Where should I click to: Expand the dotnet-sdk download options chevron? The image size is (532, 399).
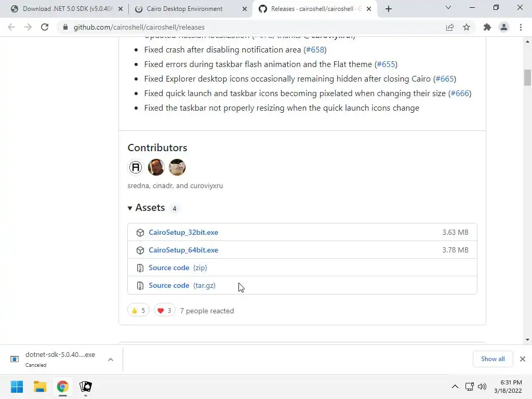(x=110, y=359)
